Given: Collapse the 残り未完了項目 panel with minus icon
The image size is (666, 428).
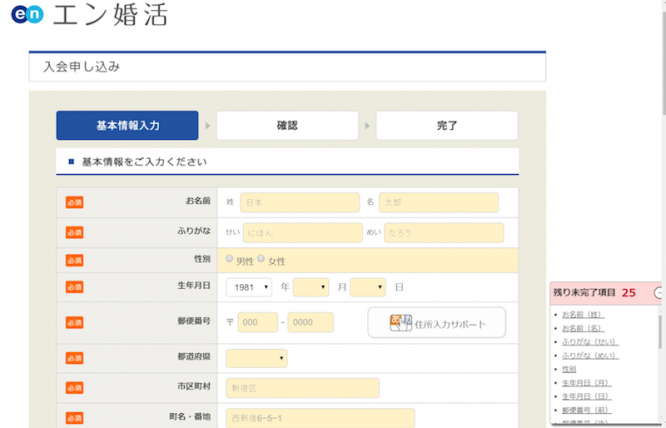Looking at the screenshot, I should click(659, 293).
